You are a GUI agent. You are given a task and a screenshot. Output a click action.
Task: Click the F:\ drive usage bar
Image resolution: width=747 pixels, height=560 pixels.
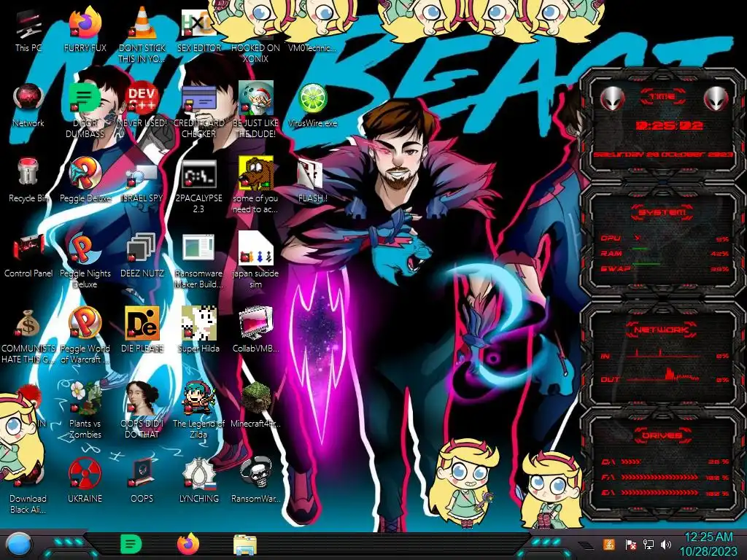tap(660, 477)
